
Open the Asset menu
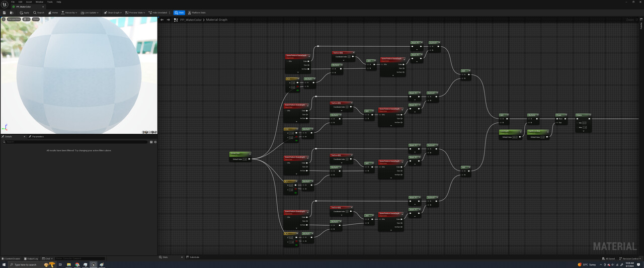pyautogui.click(x=29, y=2)
